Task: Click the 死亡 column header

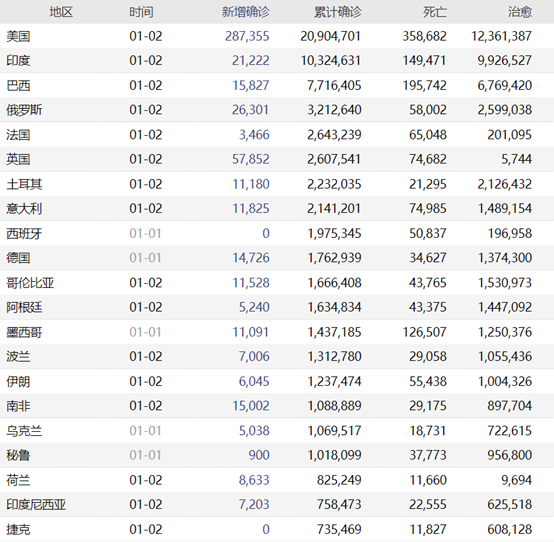Action: pos(435,12)
